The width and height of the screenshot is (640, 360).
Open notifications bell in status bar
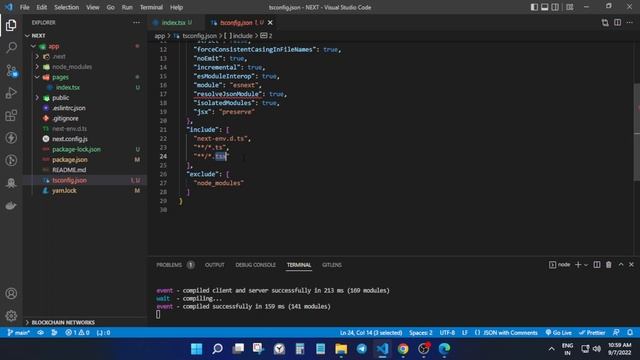point(630,333)
